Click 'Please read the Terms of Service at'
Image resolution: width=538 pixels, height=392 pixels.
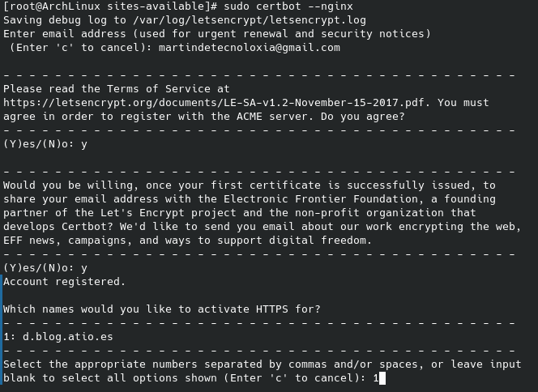tap(116, 89)
